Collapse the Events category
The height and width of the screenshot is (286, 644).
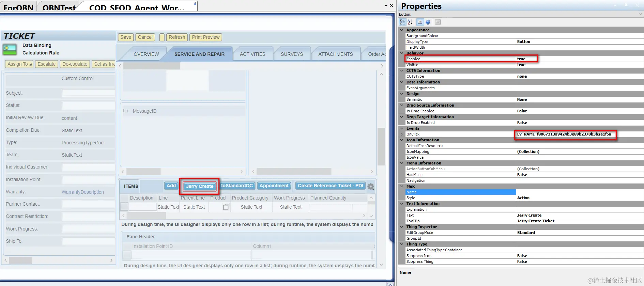pos(401,128)
